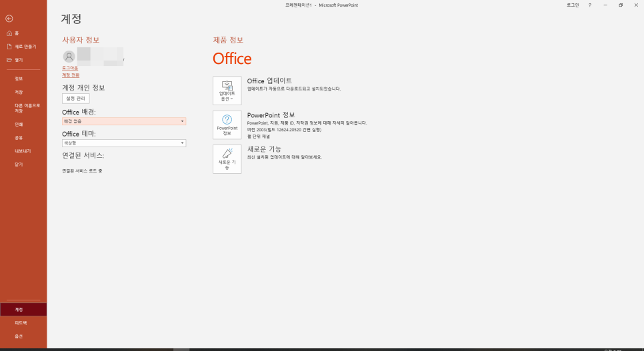Click the new document icon
This screenshot has width=644, height=351.
[9, 47]
